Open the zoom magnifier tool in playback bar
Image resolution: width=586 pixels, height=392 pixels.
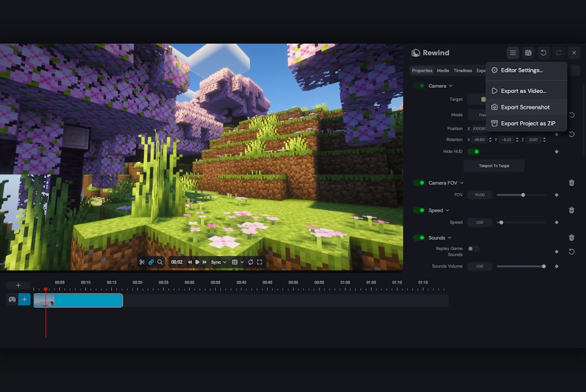160,262
